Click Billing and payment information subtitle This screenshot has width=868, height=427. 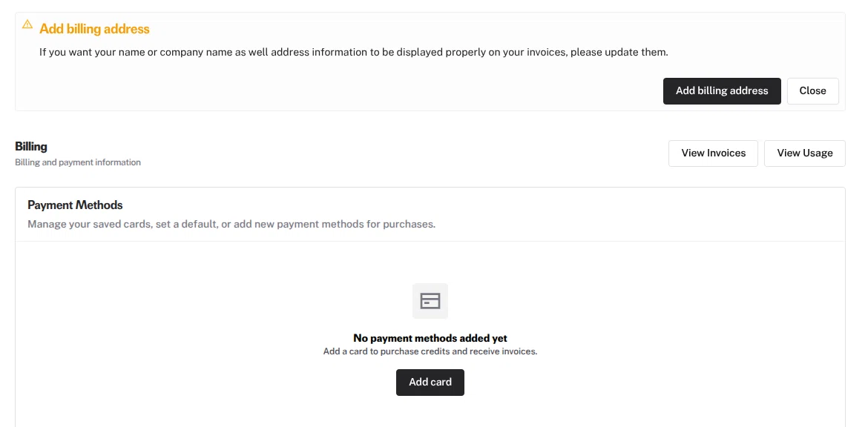tap(78, 162)
